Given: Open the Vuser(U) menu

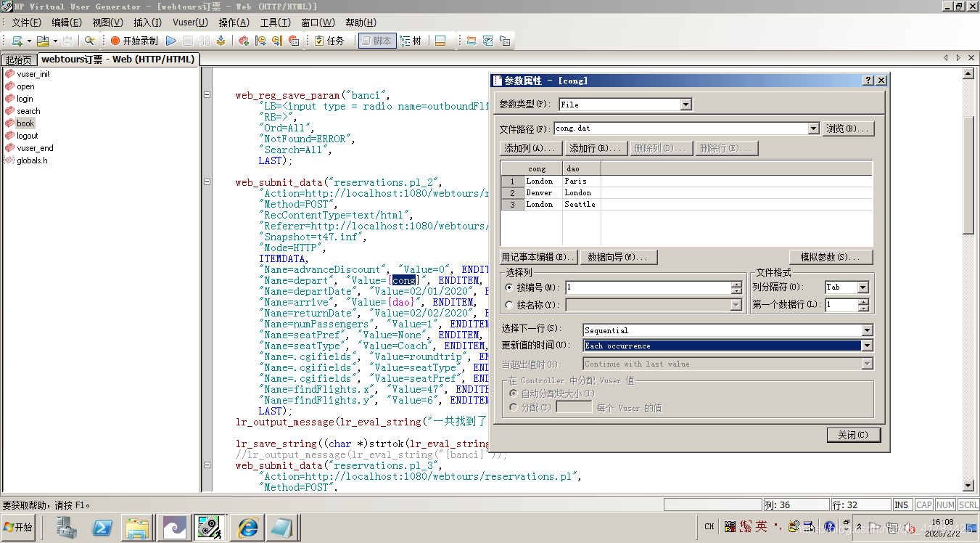Looking at the screenshot, I should 190,23.
